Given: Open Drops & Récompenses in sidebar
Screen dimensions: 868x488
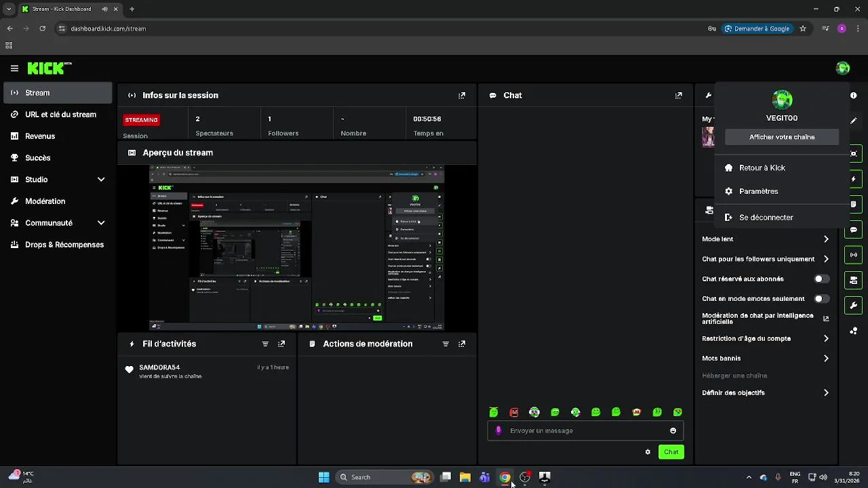Looking at the screenshot, I should point(58,245).
